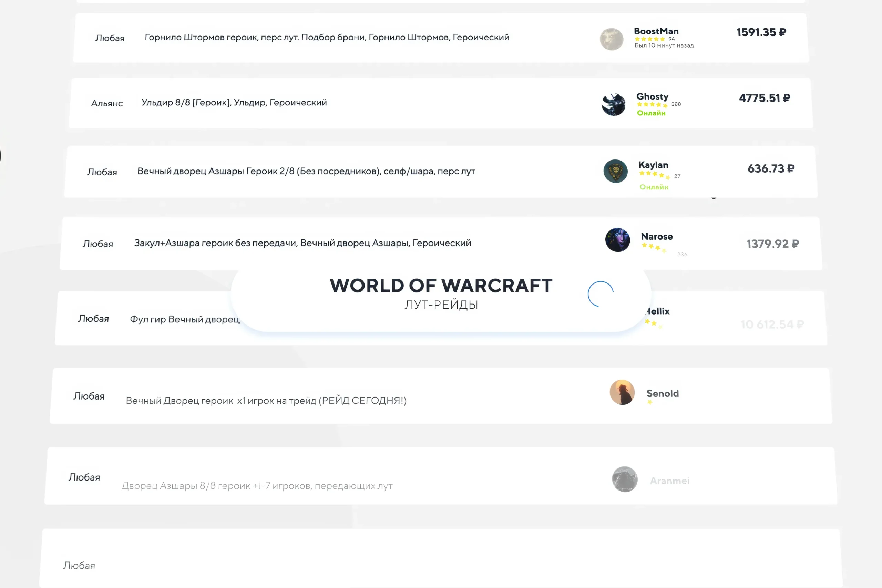Open the Ульдир 8/8 [Героик] offer
This screenshot has height=588, width=882.
tap(234, 103)
